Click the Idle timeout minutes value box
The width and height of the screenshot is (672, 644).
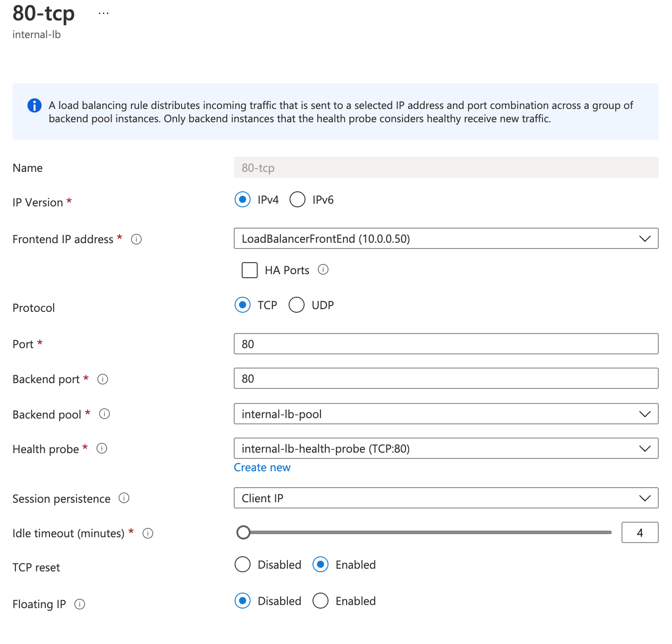640,532
